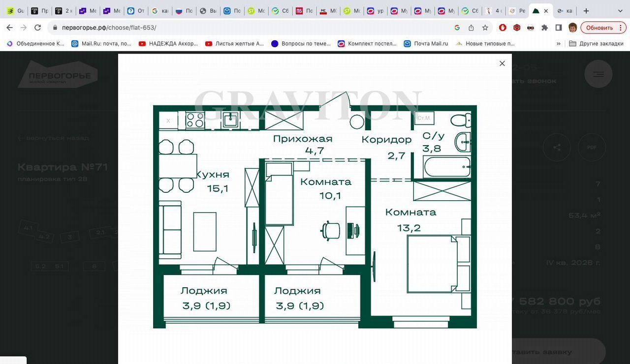Click the 53,4 м² area value
This screenshot has height=364, width=630.
click(x=584, y=215)
